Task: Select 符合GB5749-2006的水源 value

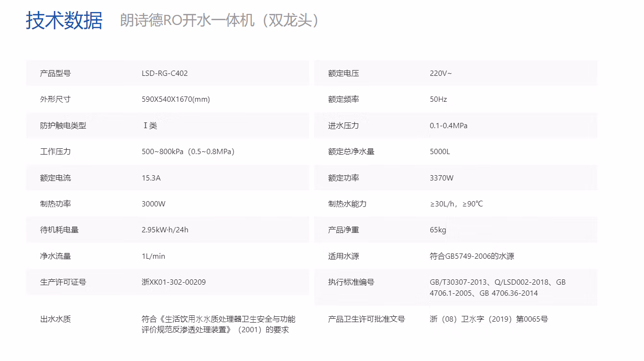Action: (x=472, y=256)
